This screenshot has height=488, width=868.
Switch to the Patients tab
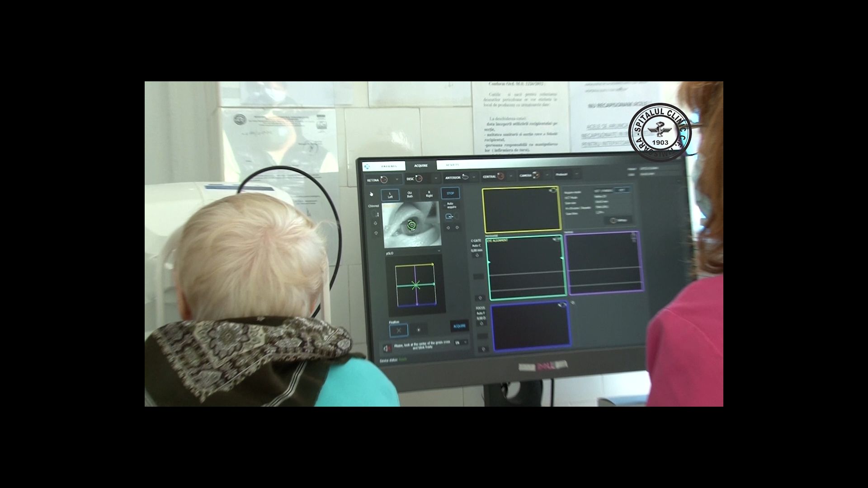coord(388,166)
